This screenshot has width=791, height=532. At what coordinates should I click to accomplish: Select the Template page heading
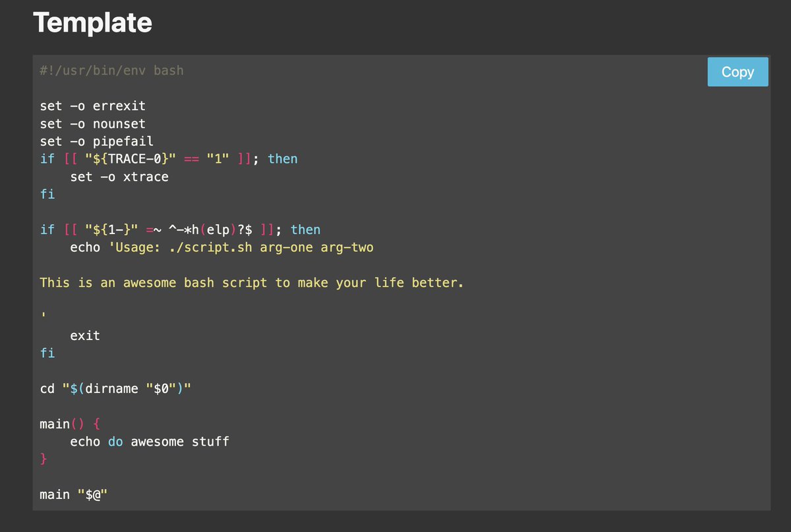coord(93,23)
